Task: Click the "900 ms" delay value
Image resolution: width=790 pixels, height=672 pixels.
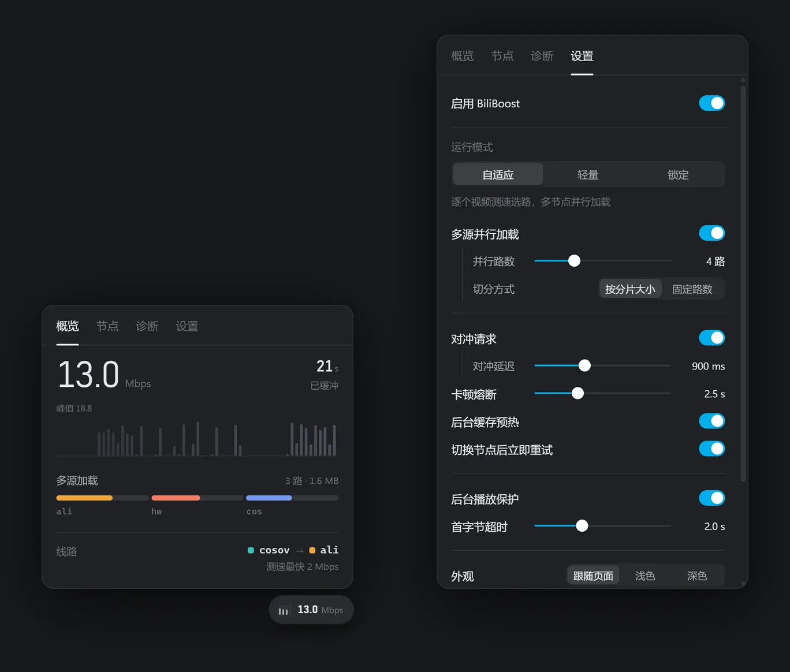Action: tap(708, 366)
